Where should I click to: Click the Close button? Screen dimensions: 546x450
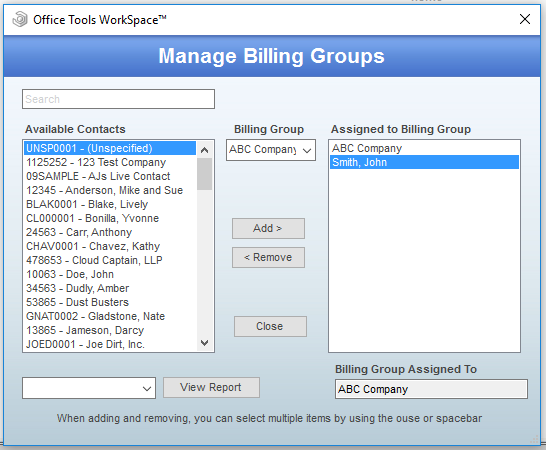[x=270, y=326]
